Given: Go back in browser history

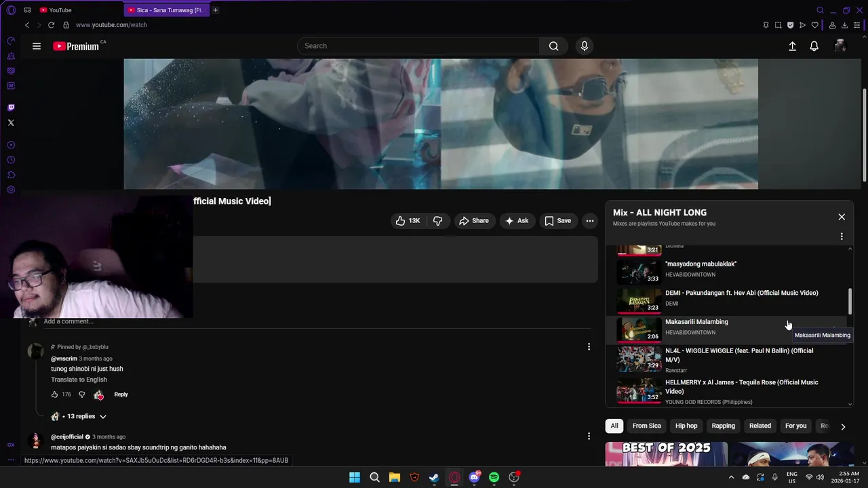Looking at the screenshot, I should tap(27, 25).
